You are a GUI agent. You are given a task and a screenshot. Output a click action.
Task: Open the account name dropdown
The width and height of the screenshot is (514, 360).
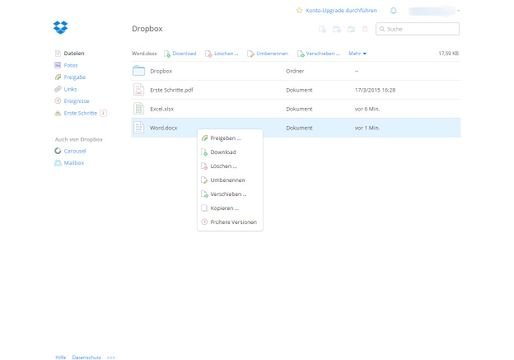pos(434,11)
